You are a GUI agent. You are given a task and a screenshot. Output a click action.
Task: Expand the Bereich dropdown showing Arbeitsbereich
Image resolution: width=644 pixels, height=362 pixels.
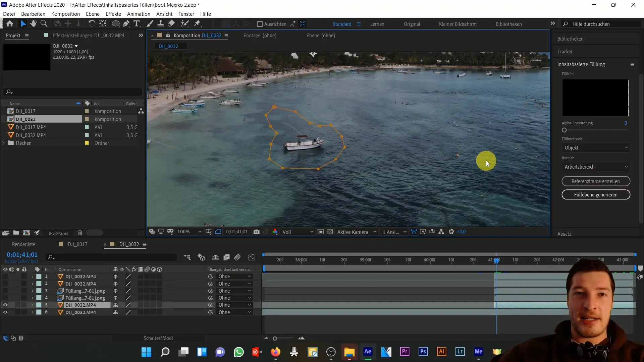[597, 167]
